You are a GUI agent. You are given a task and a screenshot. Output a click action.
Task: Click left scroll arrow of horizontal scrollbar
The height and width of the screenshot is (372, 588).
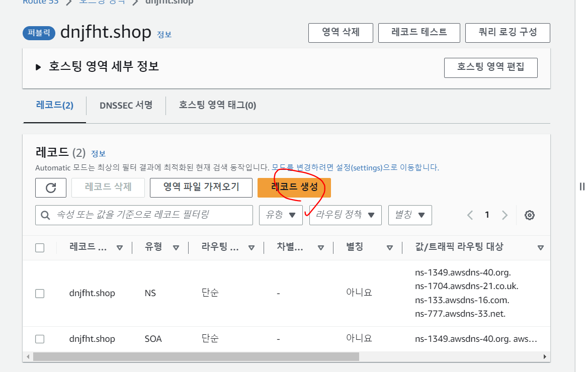[28, 356]
